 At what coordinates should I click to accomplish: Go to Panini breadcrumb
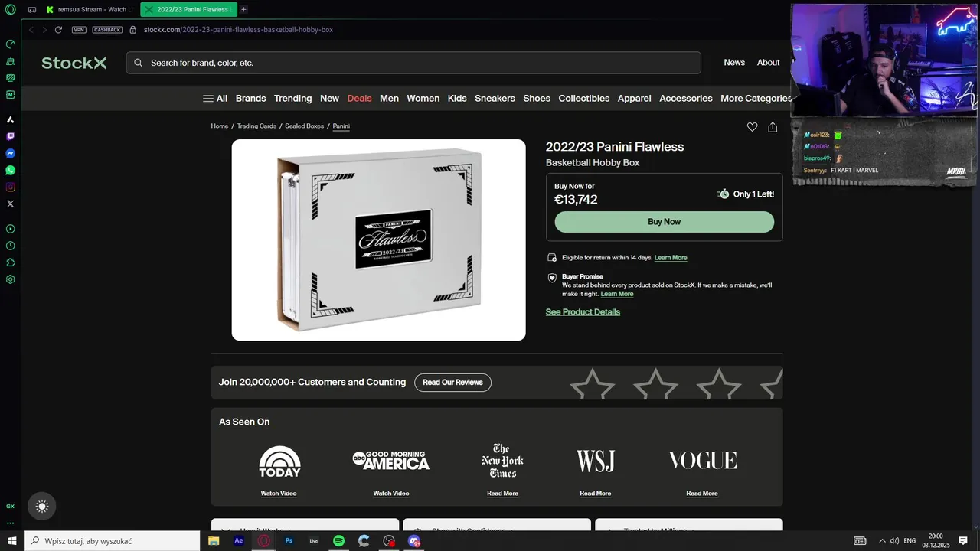[341, 126]
